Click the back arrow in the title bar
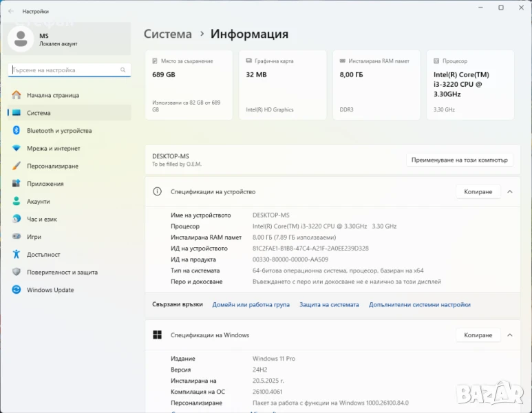 tap(10, 11)
